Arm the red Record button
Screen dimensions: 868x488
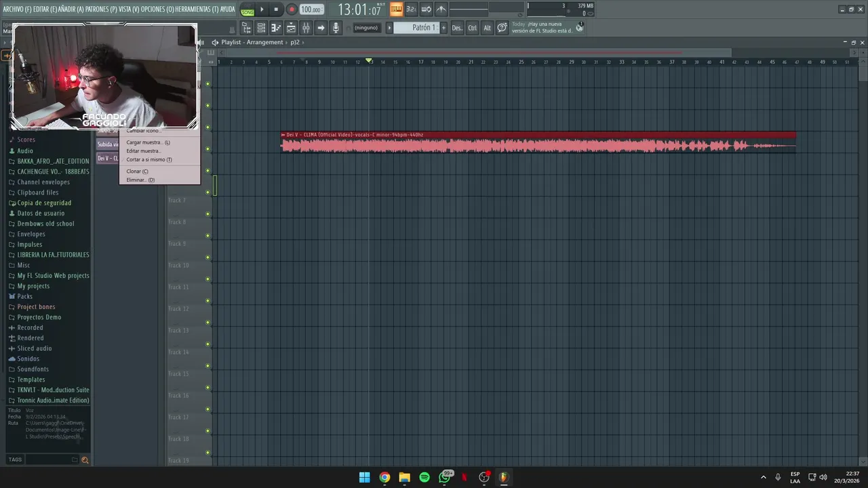click(x=292, y=9)
